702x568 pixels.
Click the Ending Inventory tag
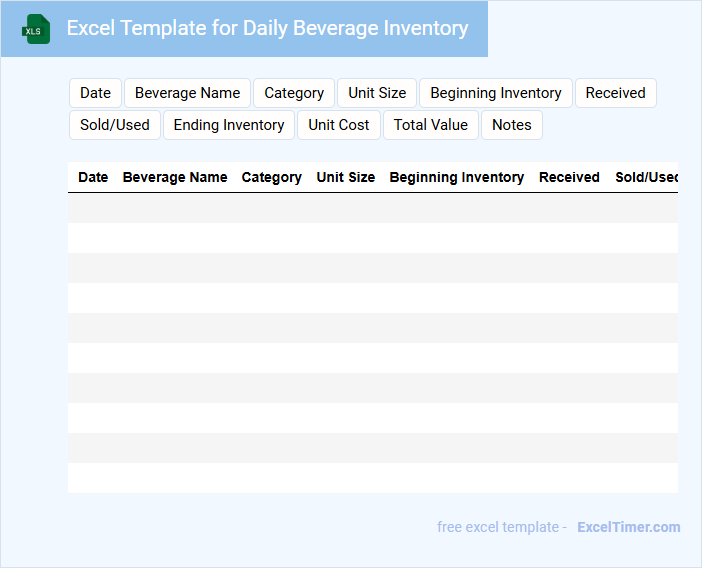point(229,125)
